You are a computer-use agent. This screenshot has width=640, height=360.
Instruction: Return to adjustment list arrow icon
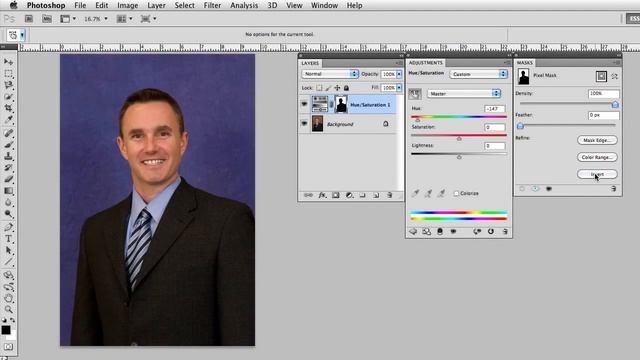pyautogui.click(x=413, y=231)
